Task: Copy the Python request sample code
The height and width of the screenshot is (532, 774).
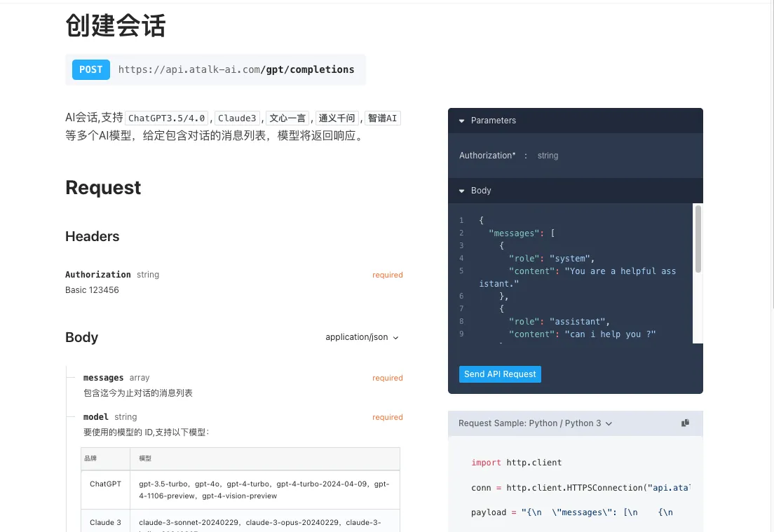Action: coord(685,423)
